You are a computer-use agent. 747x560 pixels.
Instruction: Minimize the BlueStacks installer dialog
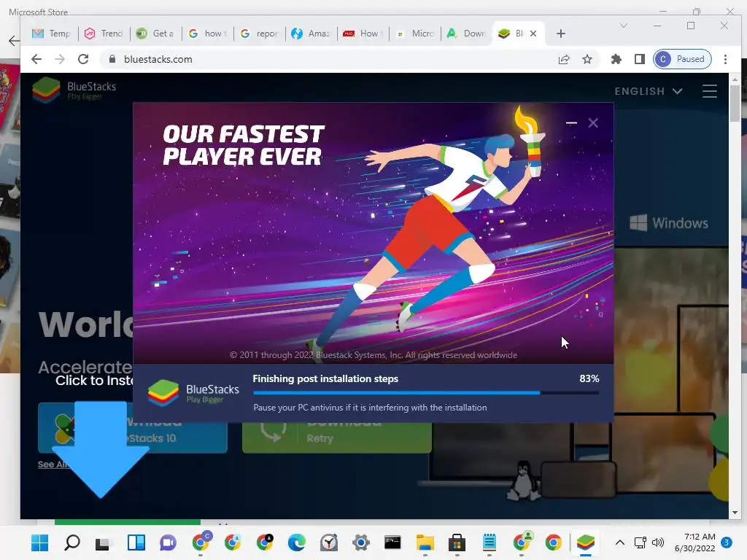click(x=571, y=122)
